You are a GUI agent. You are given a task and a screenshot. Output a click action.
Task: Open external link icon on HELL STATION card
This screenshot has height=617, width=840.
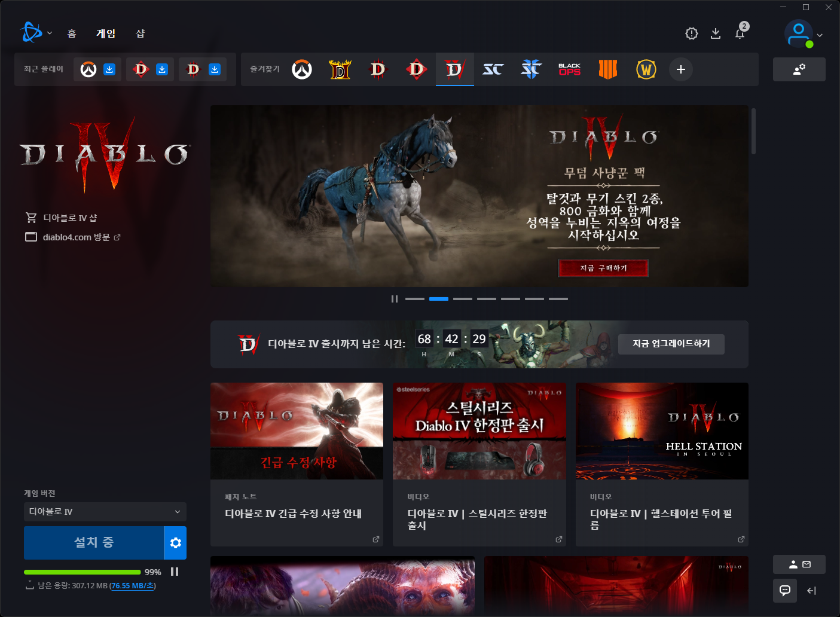[x=741, y=539]
